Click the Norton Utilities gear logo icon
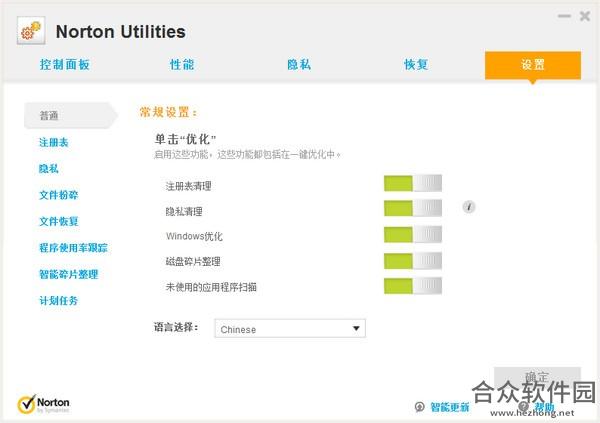This screenshot has width=600, height=423. click(31, 31)
